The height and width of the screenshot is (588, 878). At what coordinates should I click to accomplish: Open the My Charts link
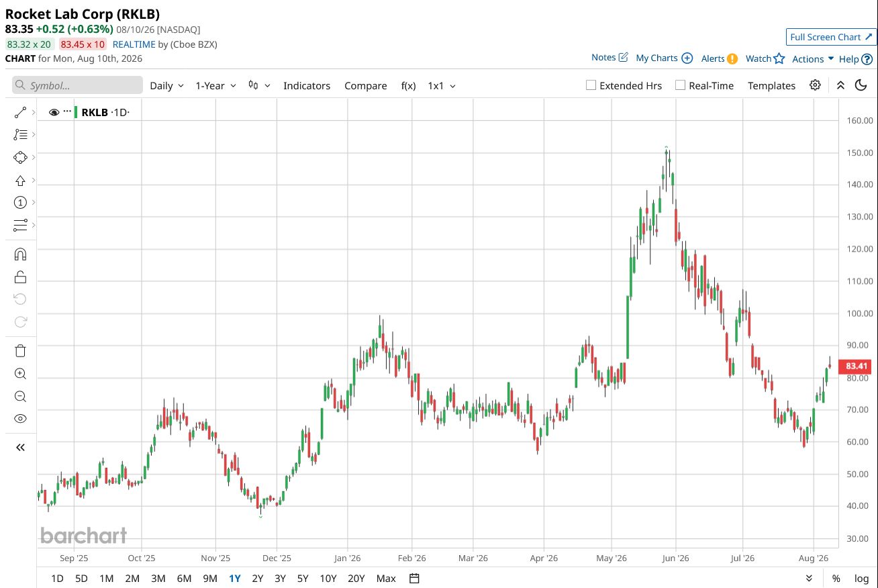click(656, 58)
